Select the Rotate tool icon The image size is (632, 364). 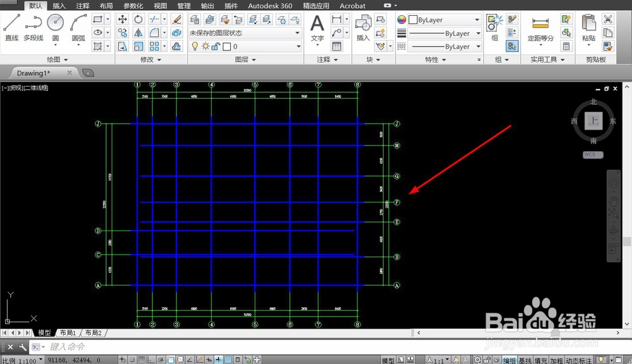coord(138,19)
